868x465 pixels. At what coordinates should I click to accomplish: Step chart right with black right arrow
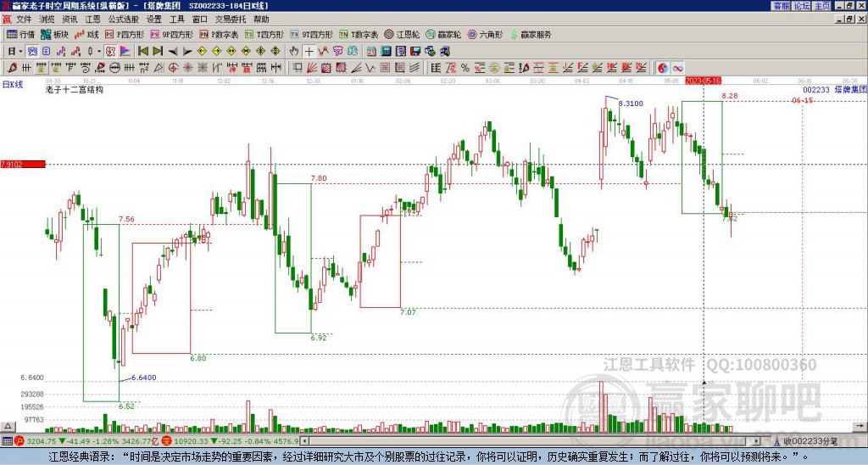point(187,52)
